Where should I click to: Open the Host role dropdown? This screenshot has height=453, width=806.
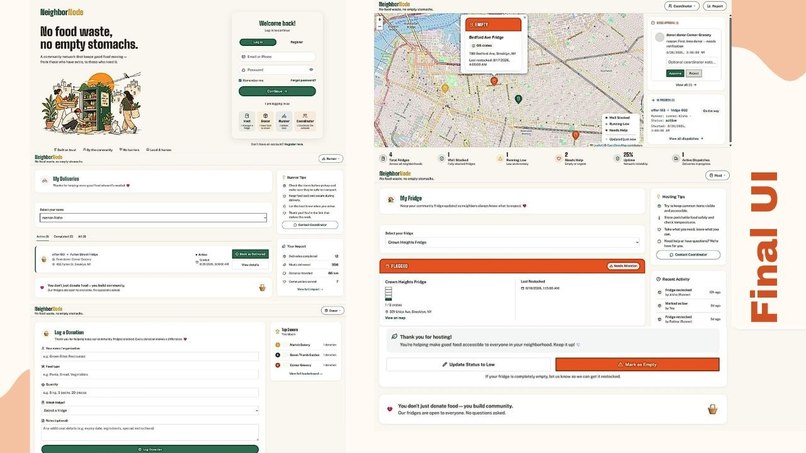click(x=717, y=175)
